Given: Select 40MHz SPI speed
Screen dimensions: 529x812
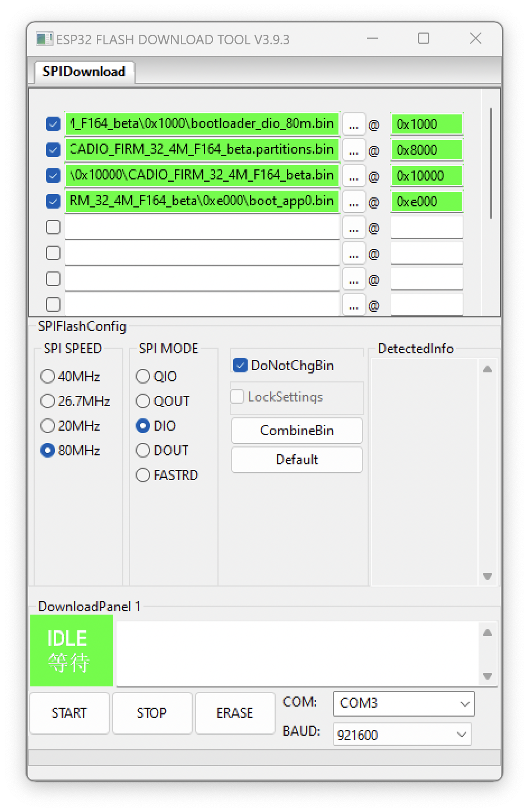Looking at the screenshot, I should (x=48, y=376).
